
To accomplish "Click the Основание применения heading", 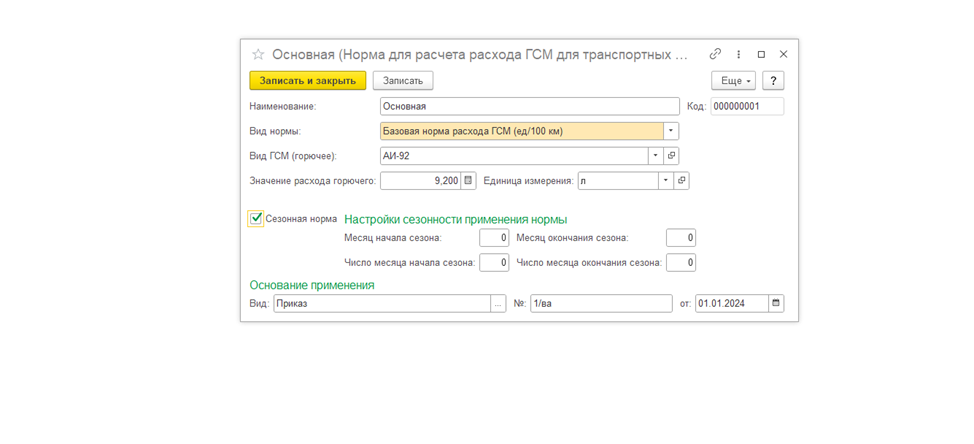I will (x=312, y=285).
